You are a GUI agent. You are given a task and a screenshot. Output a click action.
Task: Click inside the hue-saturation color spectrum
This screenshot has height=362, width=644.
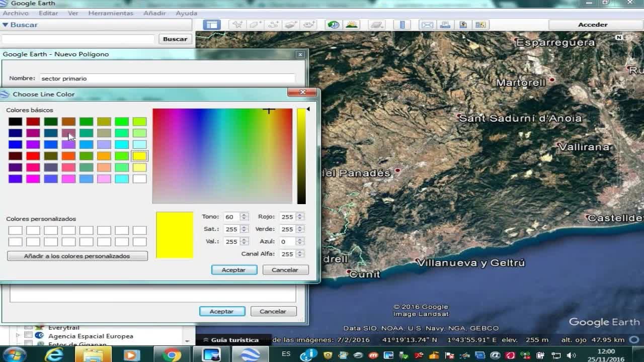tap(222, 156)
